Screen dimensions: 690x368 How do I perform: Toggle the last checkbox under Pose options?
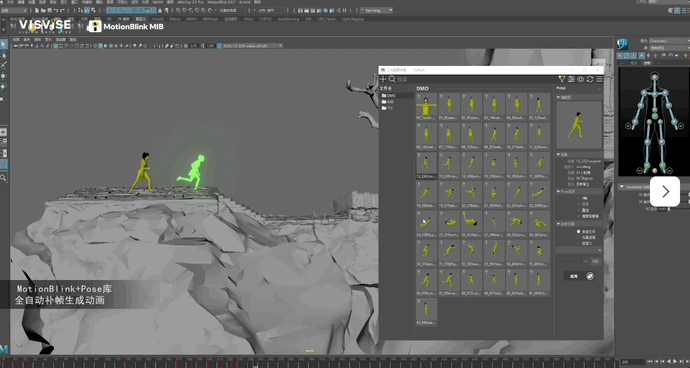click(x=579, y=216)
